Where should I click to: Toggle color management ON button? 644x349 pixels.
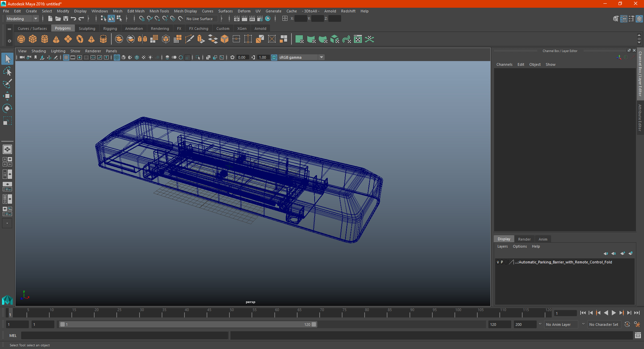(274, 57)
